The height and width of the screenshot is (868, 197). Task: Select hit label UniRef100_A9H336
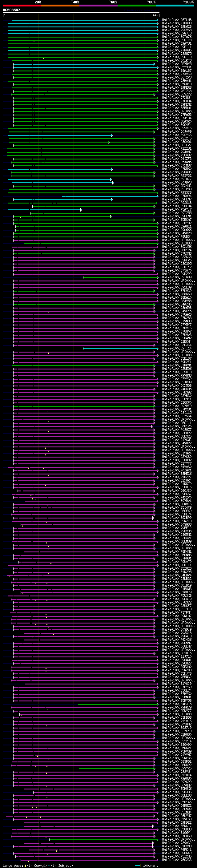[177, 792]
